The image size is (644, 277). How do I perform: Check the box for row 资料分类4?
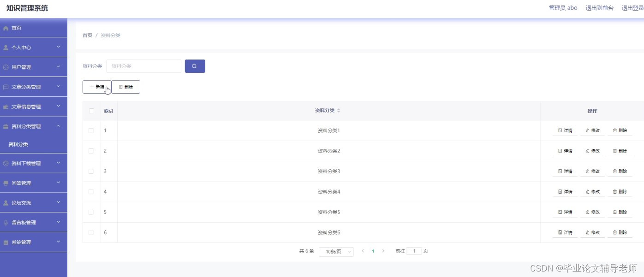91,191
